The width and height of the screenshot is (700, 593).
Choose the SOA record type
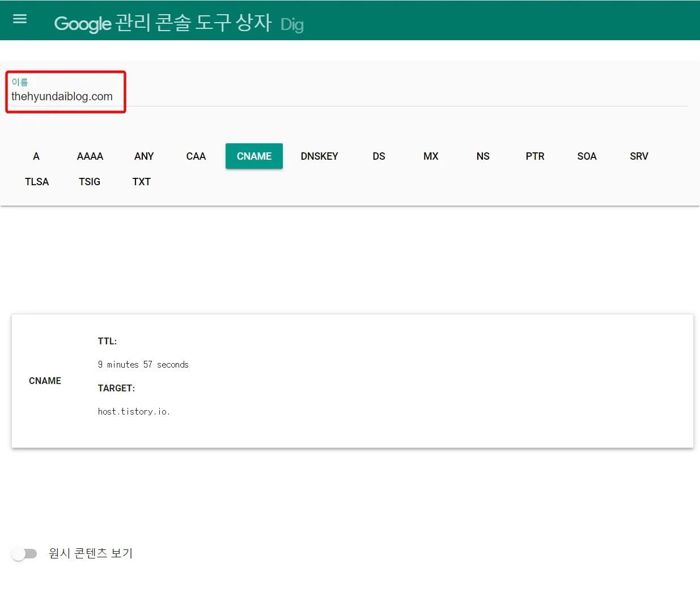coord(587,156)
